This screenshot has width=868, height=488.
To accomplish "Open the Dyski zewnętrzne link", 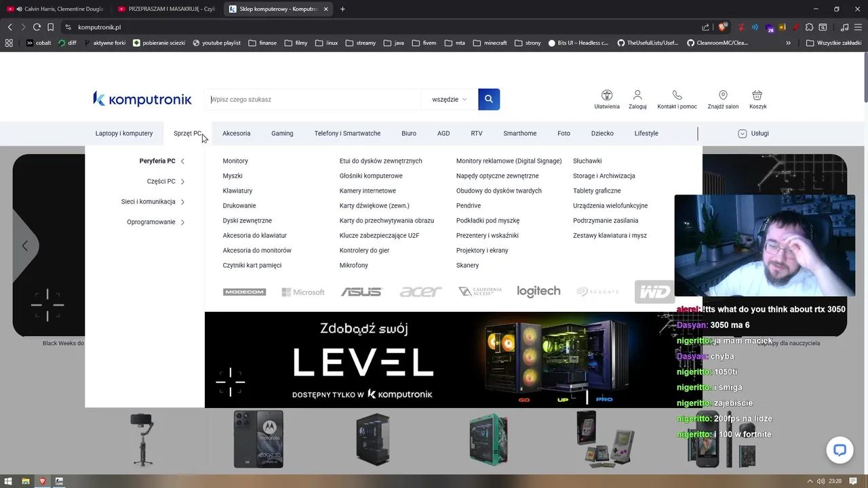I will click(x=248, y=220).
